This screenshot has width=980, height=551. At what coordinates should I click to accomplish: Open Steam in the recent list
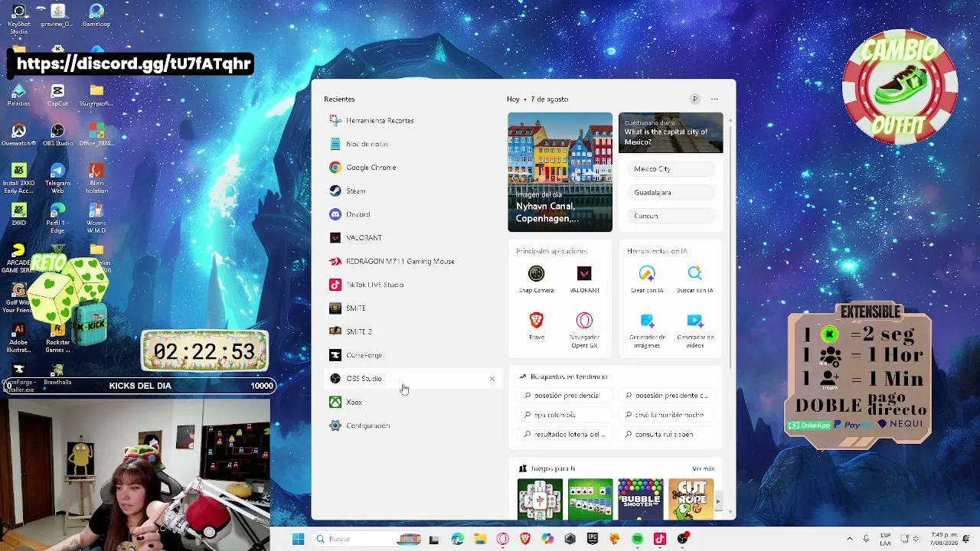click(x=413, y=191)
